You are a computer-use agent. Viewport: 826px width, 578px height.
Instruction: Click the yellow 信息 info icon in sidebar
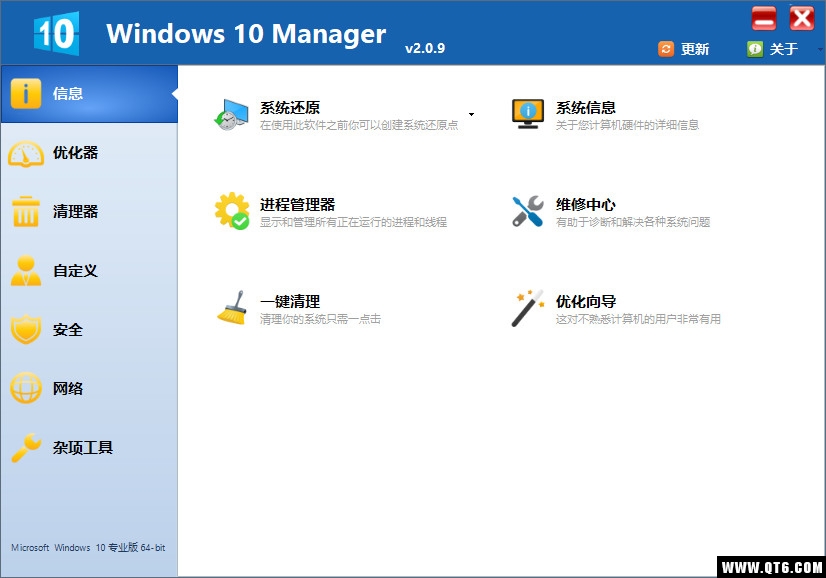pos(25,94)
